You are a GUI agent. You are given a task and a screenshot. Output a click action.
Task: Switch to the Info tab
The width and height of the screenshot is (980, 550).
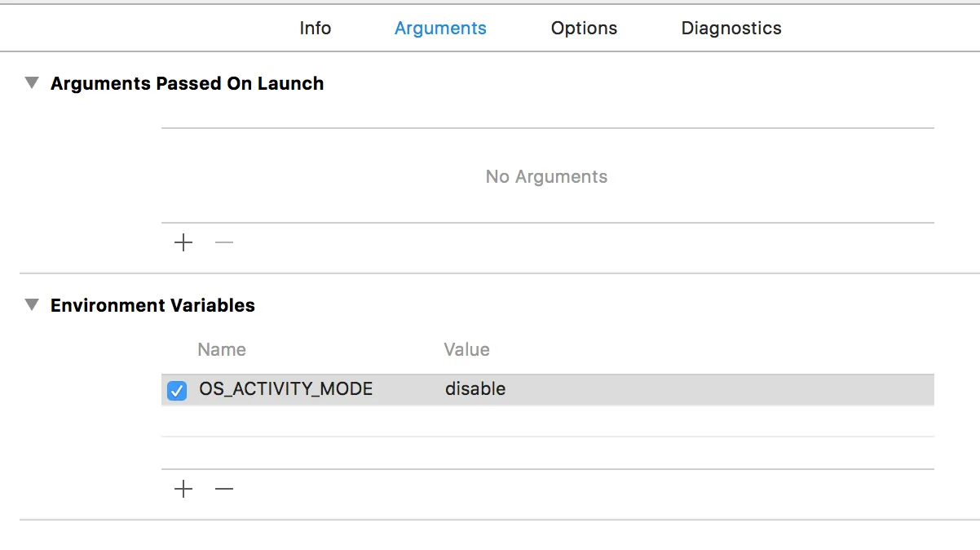[x=315, y=28]
